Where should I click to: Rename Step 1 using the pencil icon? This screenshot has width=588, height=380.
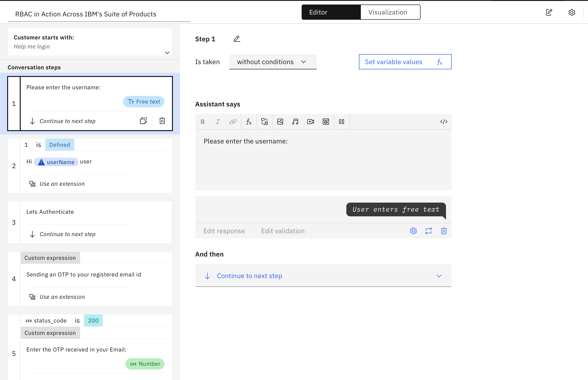[237, 39]
